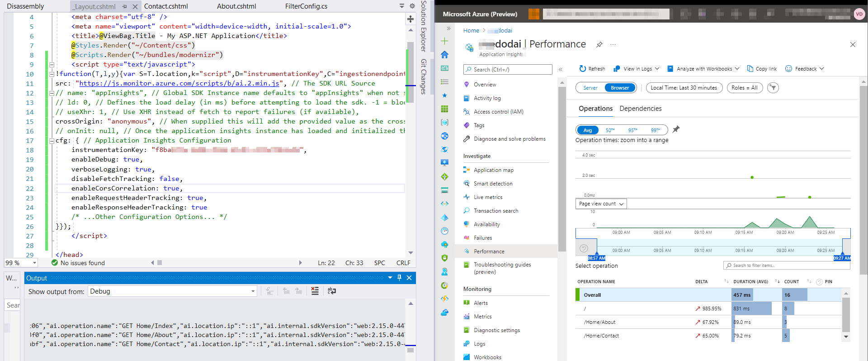
Task: Collapse the script block at line 9
Action: click(52, 65)
